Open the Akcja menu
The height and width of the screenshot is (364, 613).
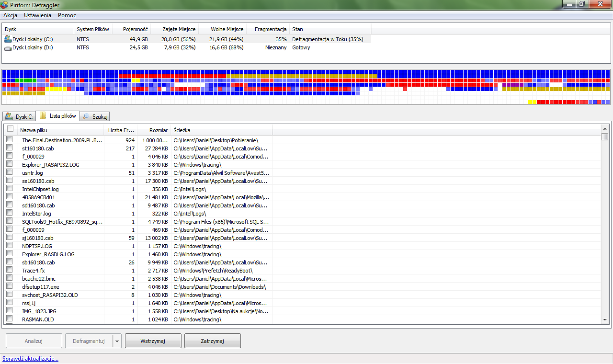[10, 15]
